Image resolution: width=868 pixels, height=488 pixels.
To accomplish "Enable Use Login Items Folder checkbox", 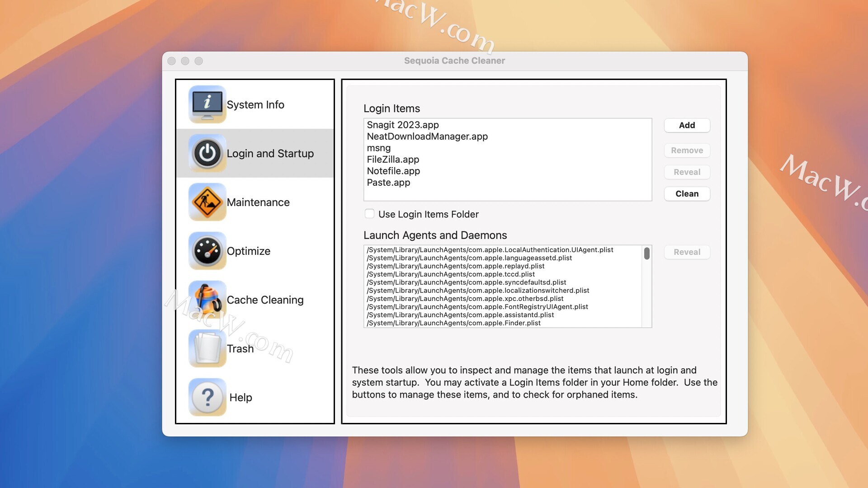I will (x=369, y=214).
